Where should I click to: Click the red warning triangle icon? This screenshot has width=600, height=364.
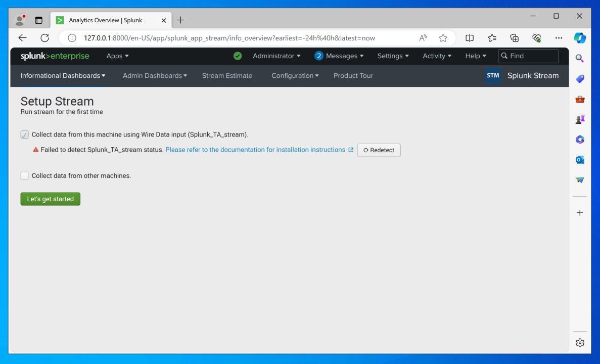pyautogui.click(x=36, y=150)
